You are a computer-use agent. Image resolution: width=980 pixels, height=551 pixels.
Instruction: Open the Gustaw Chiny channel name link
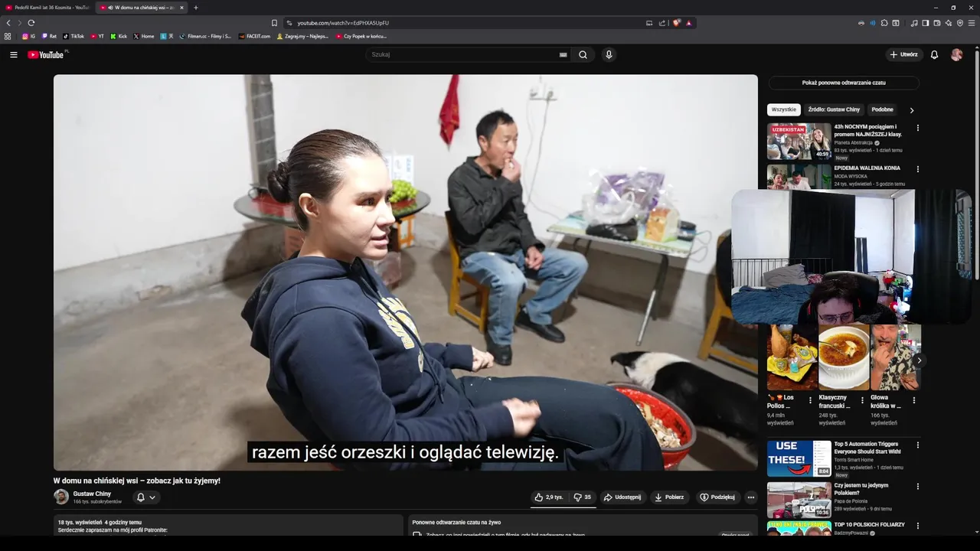click(92, 494)
